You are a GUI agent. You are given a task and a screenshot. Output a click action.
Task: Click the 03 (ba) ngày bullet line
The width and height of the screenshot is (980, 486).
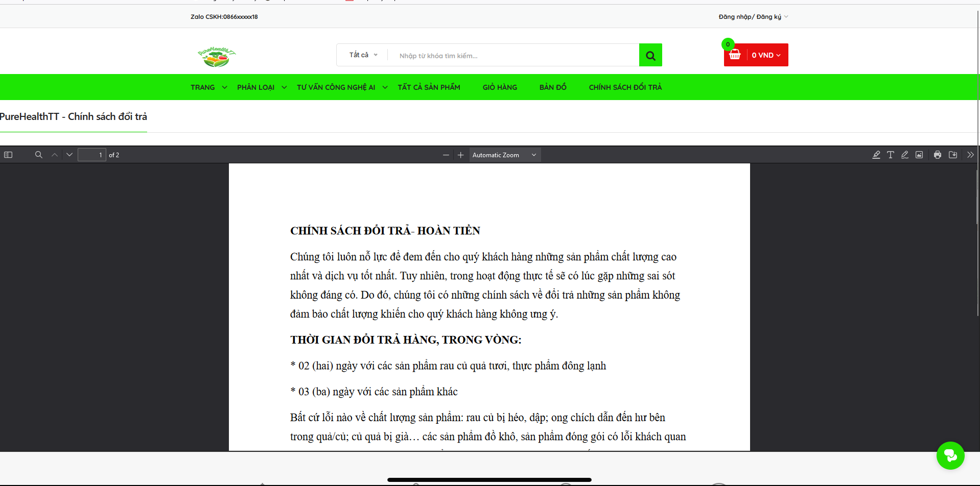(x=374, y=392)
